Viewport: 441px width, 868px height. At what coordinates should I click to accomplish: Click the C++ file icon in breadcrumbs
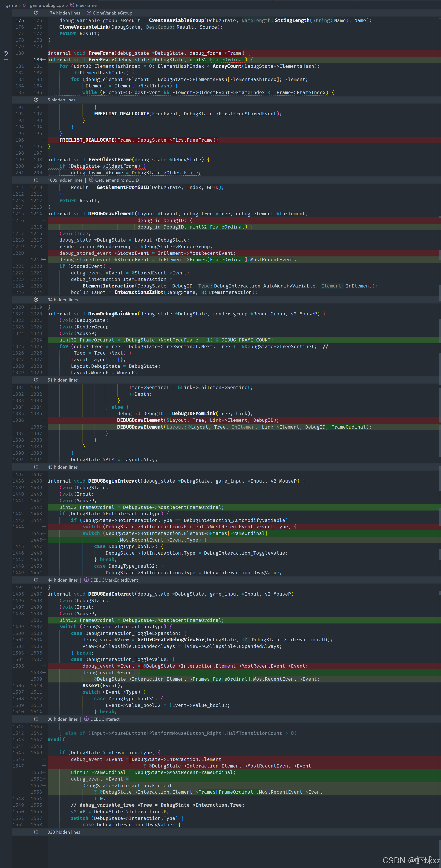point(25,5)
